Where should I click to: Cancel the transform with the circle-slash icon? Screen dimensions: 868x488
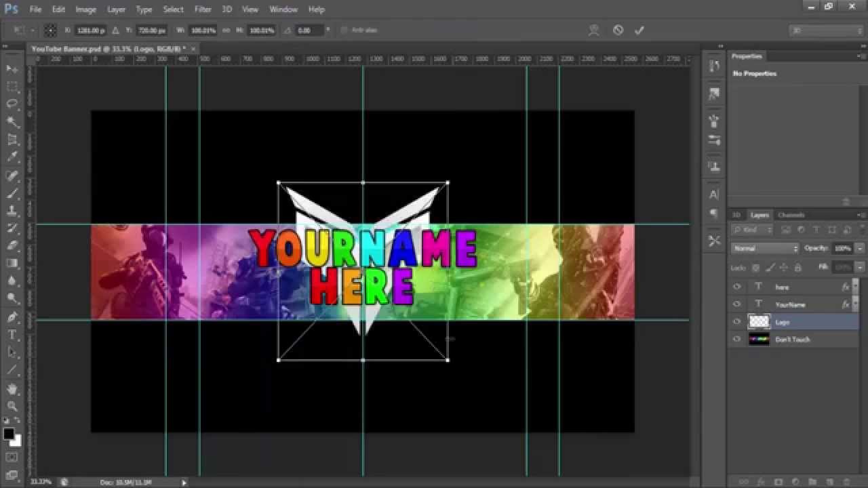coord(618,30)
